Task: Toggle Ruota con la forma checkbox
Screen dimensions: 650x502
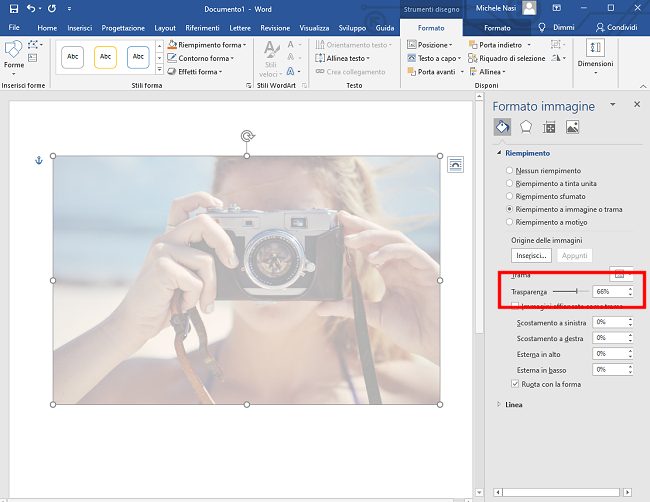Action: click(515, 384)
